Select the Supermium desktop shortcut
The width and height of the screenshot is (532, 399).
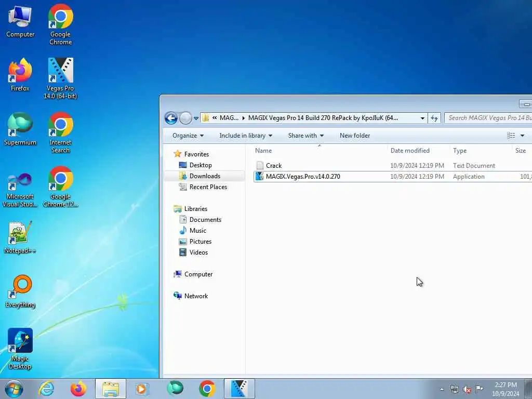click(x=20, y=129)
